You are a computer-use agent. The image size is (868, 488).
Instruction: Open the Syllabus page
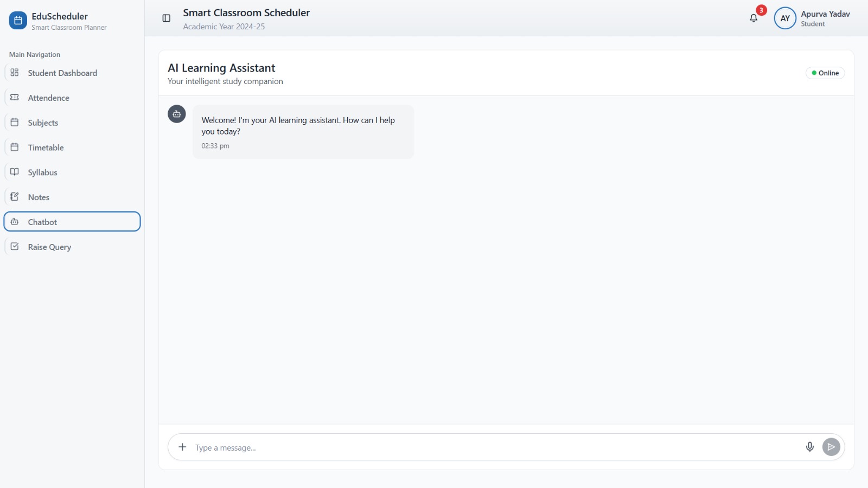(x=72, y=172)
